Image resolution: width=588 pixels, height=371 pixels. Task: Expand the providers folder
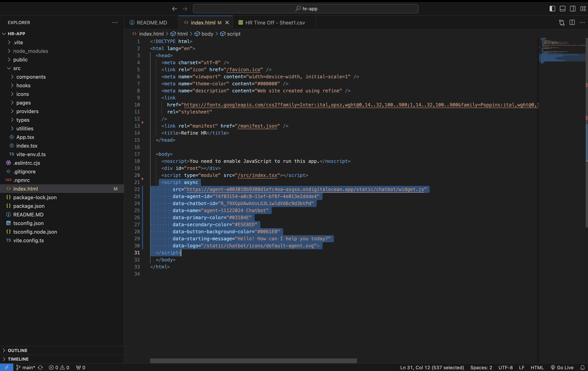tap(62, 111)
